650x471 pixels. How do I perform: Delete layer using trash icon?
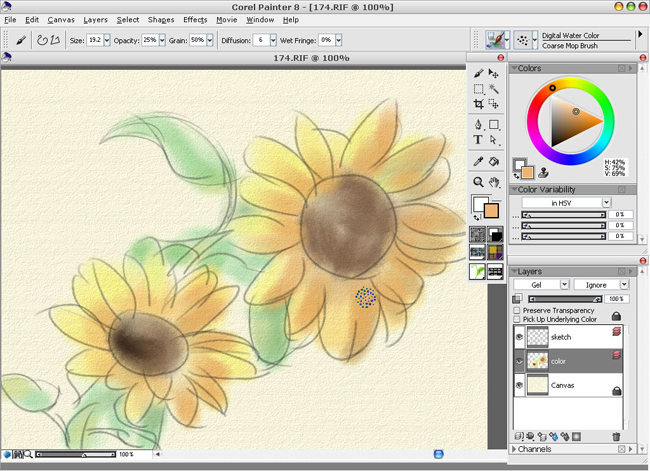click(616, 437)
